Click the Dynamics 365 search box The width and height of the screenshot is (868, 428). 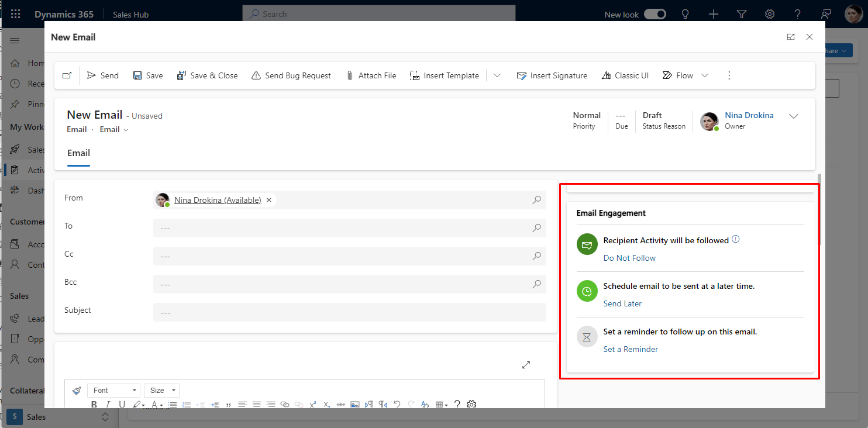(379, 14)
